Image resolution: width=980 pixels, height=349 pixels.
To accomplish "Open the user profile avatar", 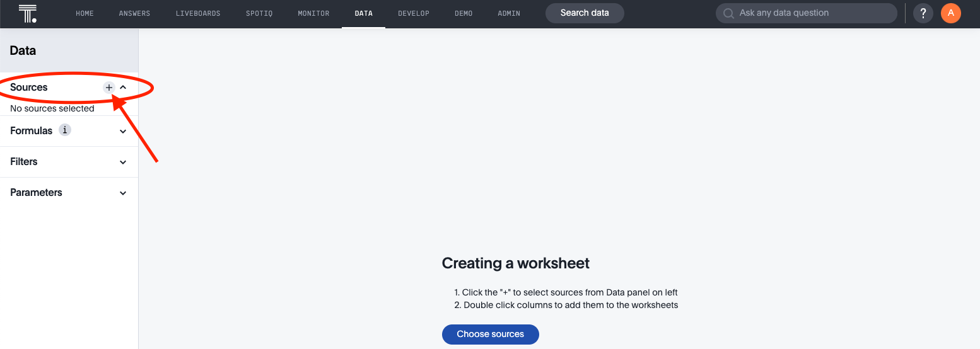I will 950,13.
